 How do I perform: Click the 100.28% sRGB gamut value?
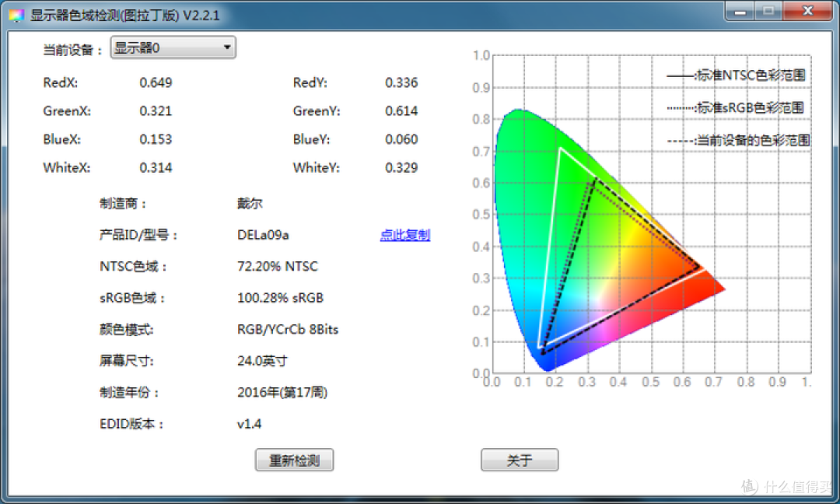280,298
